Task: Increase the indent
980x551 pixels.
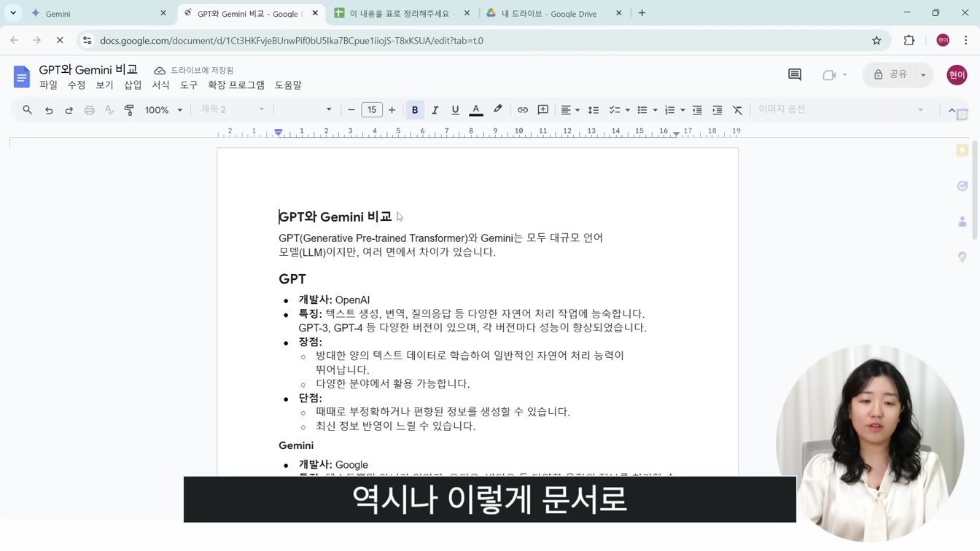Action: point(717,110)
